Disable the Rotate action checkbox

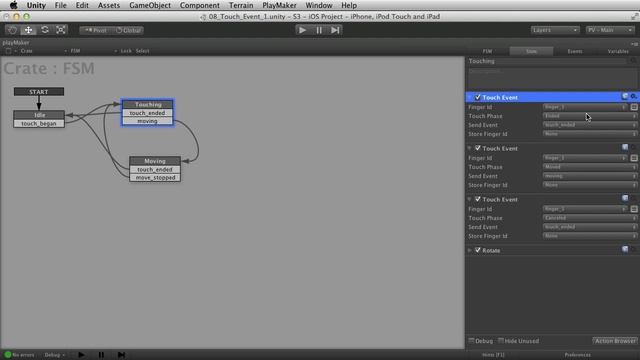(478, 250)
